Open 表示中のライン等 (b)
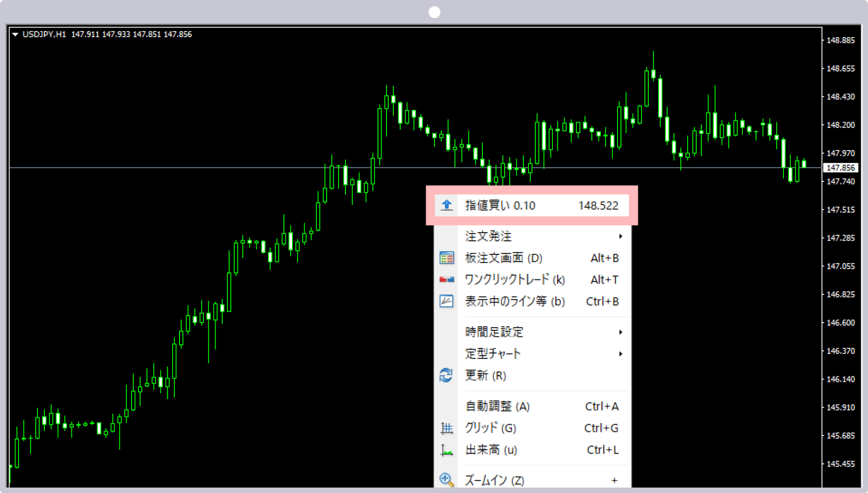This screenshot has height=493, width=868. pos(532,301)
